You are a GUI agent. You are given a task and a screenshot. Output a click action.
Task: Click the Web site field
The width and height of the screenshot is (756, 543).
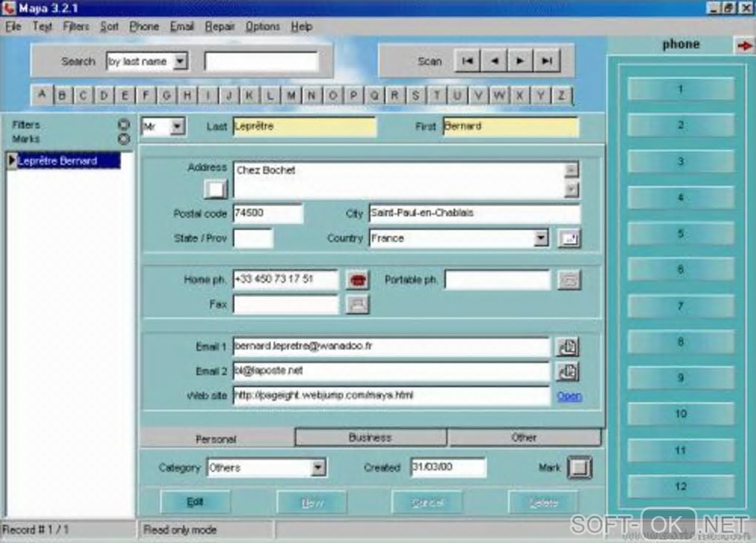point(391,395)
